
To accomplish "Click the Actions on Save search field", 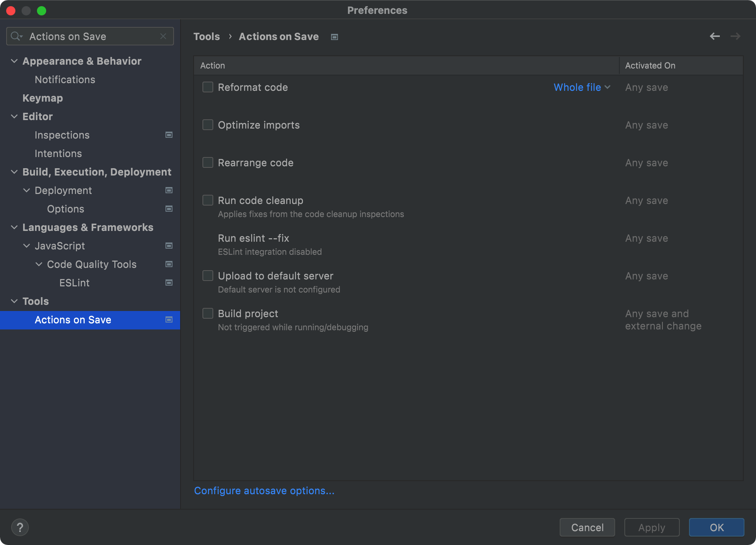I will tap(90, 36).
